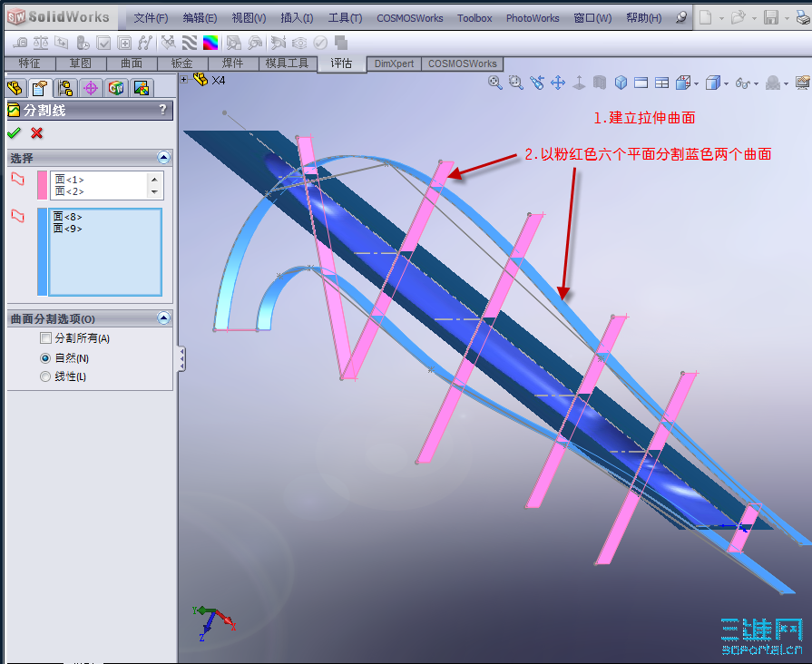Select the Measure tool icon
The width and height of the screenshot is (812, 664).
[21, 43]
